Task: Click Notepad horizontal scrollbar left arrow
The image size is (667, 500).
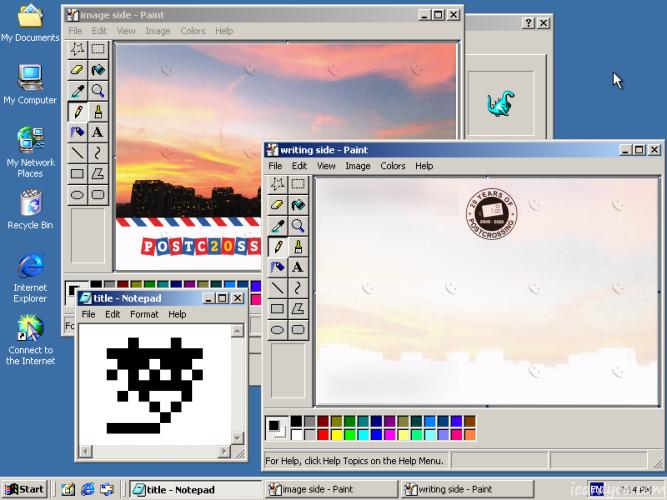Action: pyautogui.click(x=85, y=451)
